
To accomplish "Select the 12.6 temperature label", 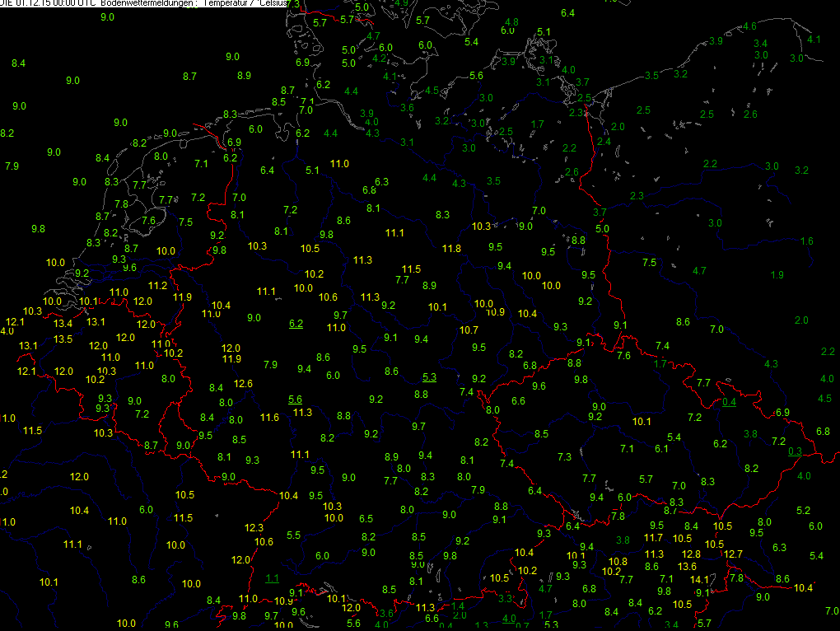I will pyautogui.click(x=243, y=384).
